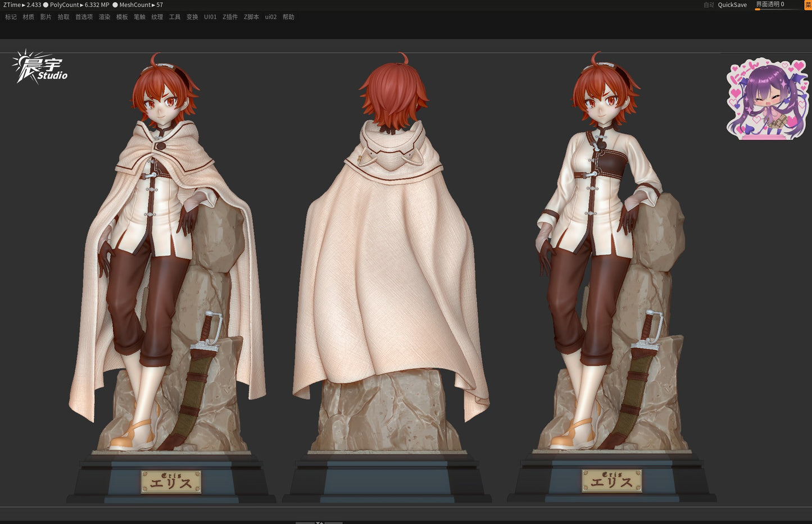Viewport: 812px width, 524px height.
Task: Click the QuickSave button
Action: [x=732, y=4]
